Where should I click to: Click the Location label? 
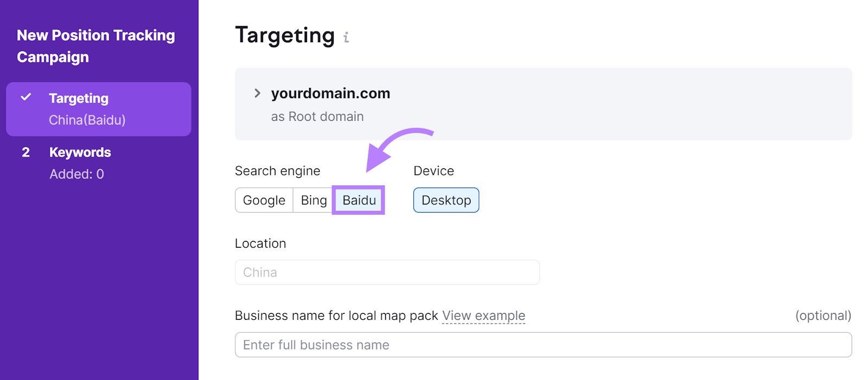[x=260, y=243]
